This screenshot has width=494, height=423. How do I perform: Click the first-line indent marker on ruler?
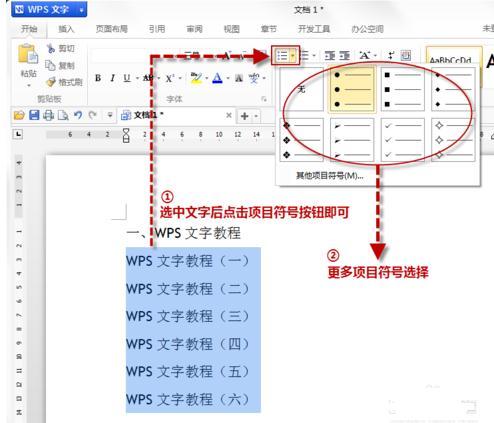(126, 131)
